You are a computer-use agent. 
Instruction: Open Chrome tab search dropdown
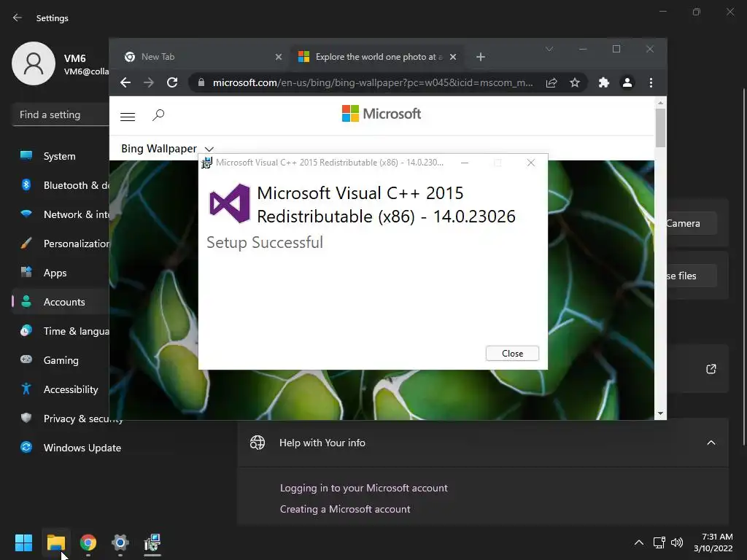click(x=549, y=49)
